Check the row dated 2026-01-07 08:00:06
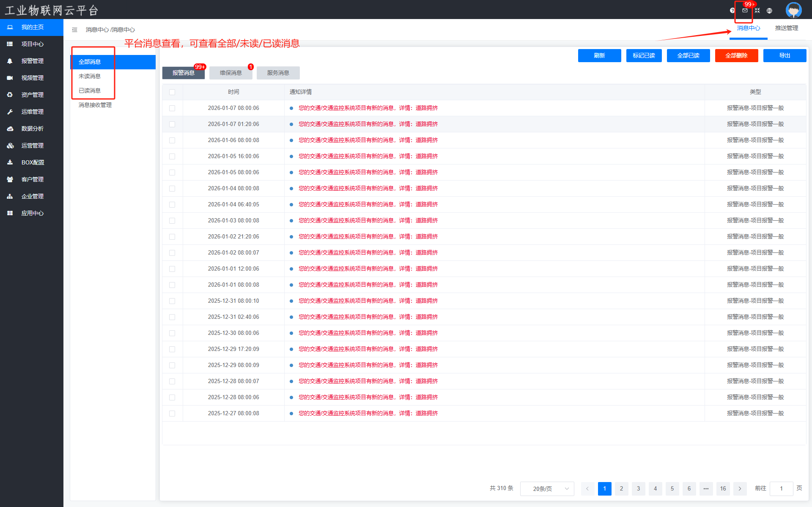Image resolution: width=812 pixels, height=507 pixels. 172,108
